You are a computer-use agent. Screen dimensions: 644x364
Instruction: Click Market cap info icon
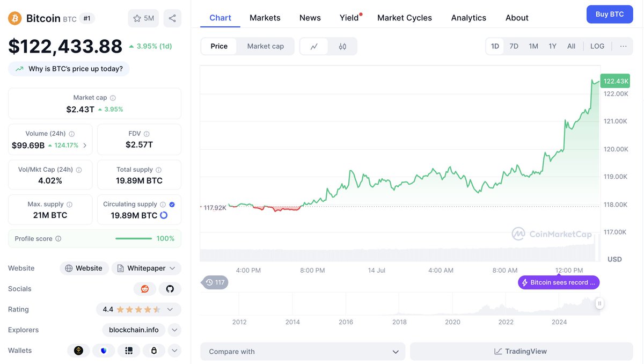tap(113, 98)
